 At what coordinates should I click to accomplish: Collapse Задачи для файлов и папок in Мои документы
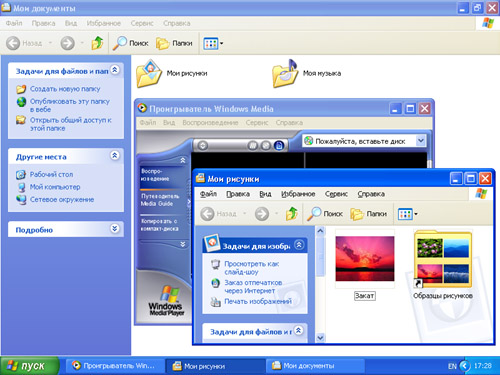pyautogui.click(x=115, y=70)
